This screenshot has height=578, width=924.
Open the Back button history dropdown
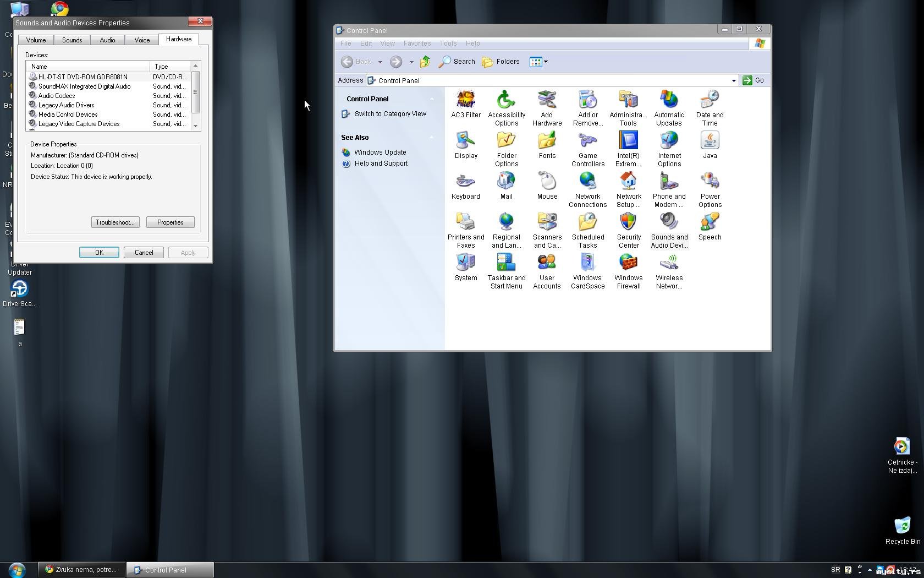[380, 62]
